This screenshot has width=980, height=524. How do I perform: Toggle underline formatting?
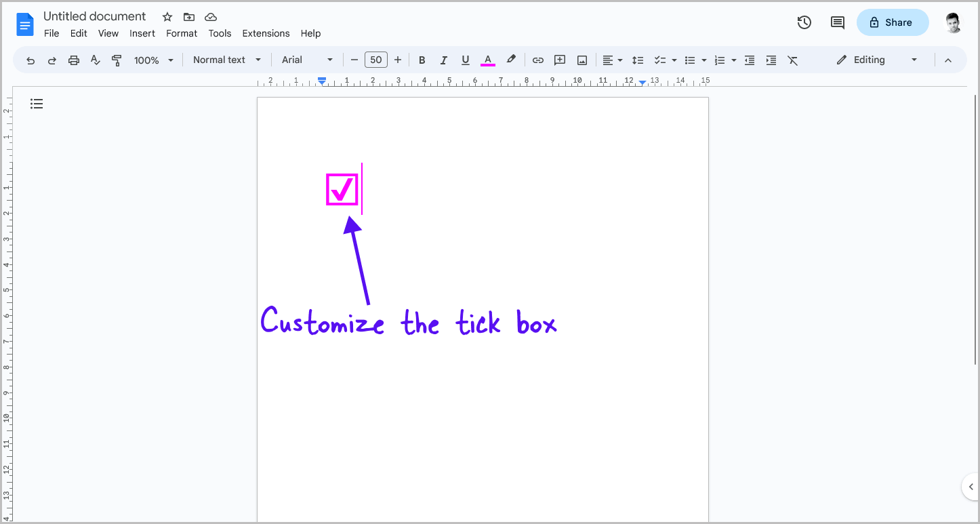466,60
